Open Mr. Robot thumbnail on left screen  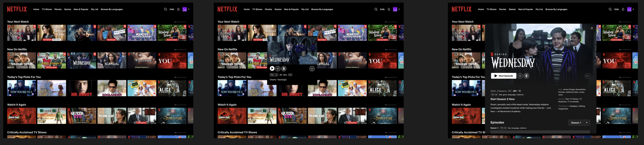tap(82, 88)
